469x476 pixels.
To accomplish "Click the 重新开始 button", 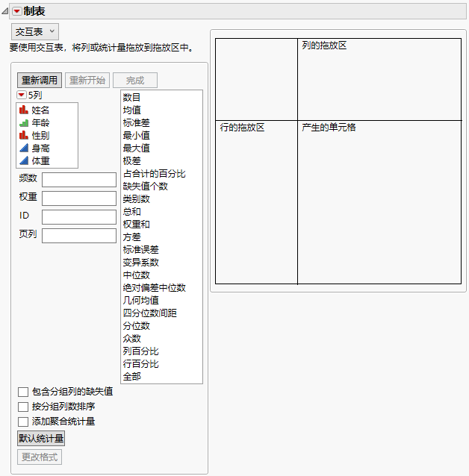I will 87,80.
